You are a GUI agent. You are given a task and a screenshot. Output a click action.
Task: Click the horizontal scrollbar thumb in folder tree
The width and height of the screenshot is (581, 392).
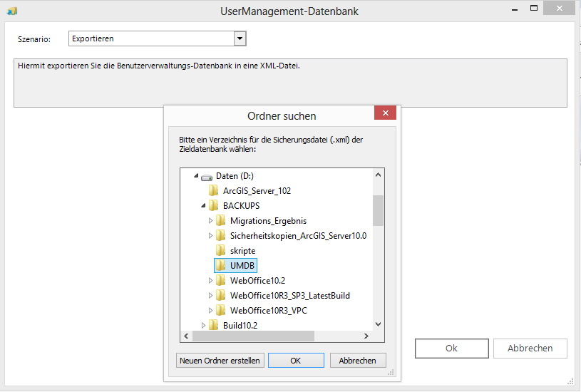click(254, 336)
